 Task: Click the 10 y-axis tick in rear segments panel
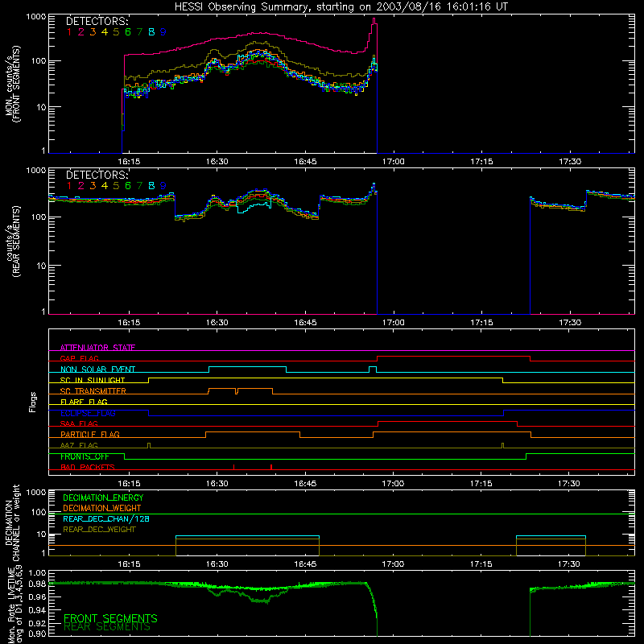(41, 266)
